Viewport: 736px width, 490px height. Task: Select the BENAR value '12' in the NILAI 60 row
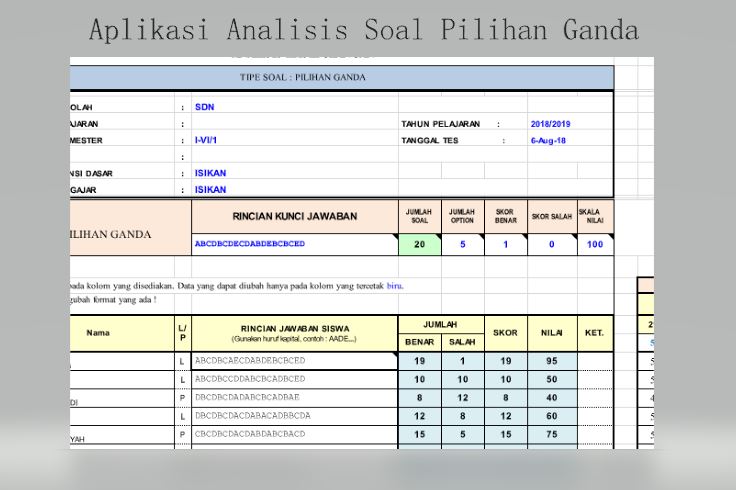(x=420, y=416)
